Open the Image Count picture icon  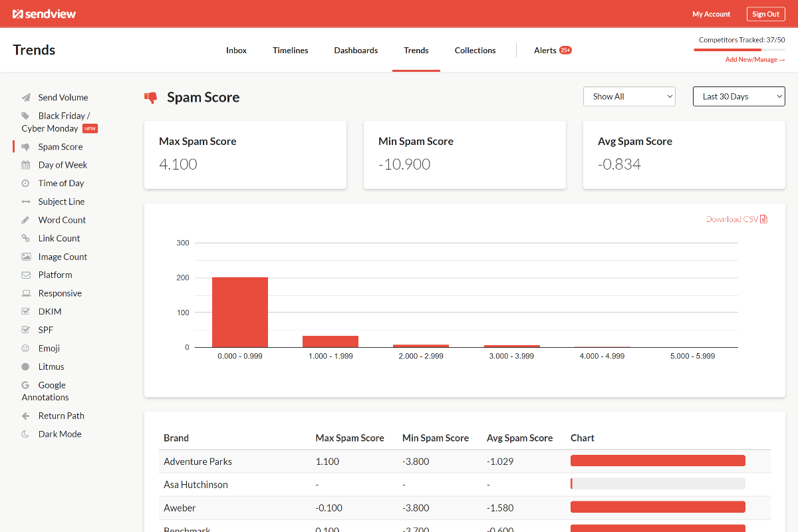pyautogui.click(x=25, y=256)
